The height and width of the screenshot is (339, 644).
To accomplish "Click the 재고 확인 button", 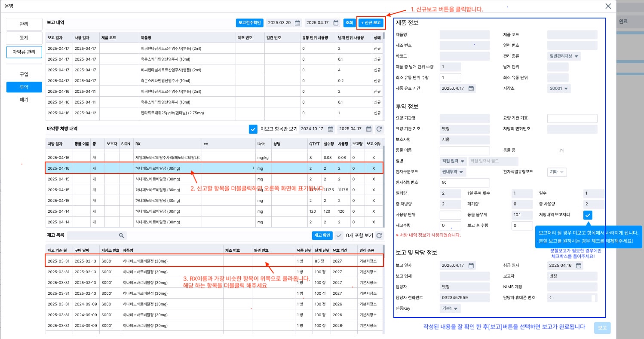I will click(x=322, y=235).
